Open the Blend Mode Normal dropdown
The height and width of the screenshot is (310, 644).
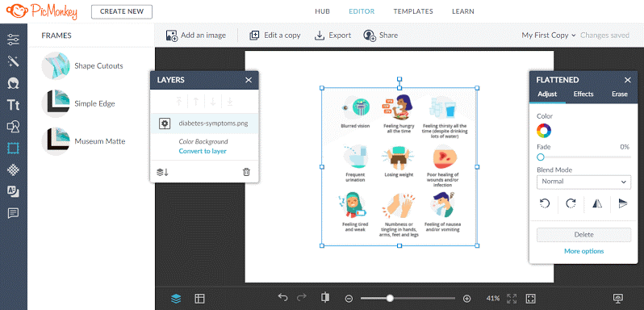pyautogui.click(x=583, y=182)
